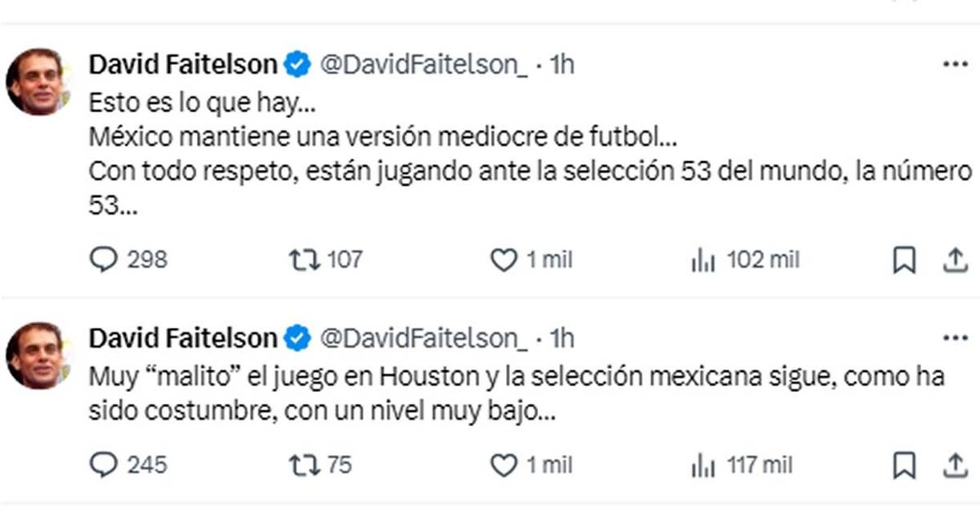Bookmark the second tweet about Houston
The image size is (980, 520).
point(905,463)
